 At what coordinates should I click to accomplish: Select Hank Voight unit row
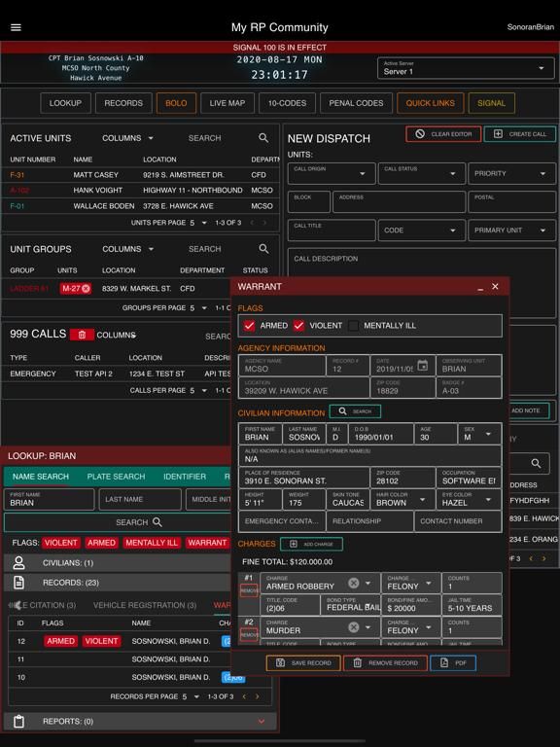click(141, 190)
